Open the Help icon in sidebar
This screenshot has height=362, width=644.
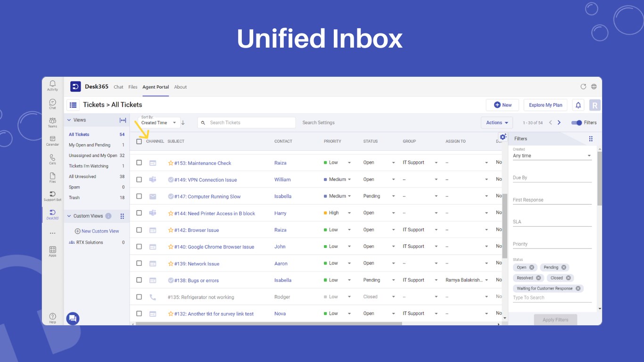tap(52, 318)
